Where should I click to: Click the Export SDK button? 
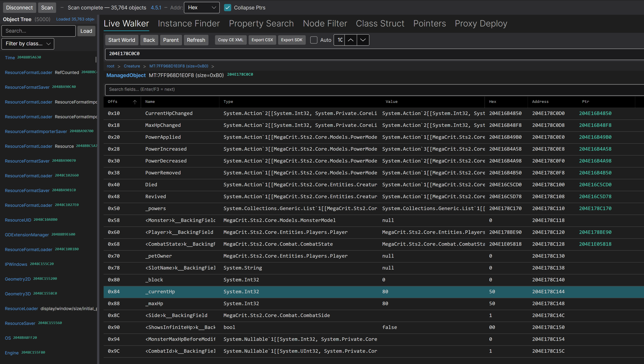pyautogui.click(x=292, y=40)
